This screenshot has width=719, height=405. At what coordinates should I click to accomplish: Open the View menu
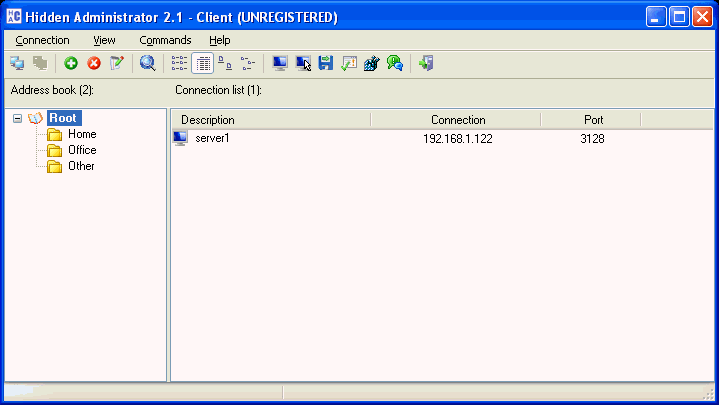pos(105,40)
